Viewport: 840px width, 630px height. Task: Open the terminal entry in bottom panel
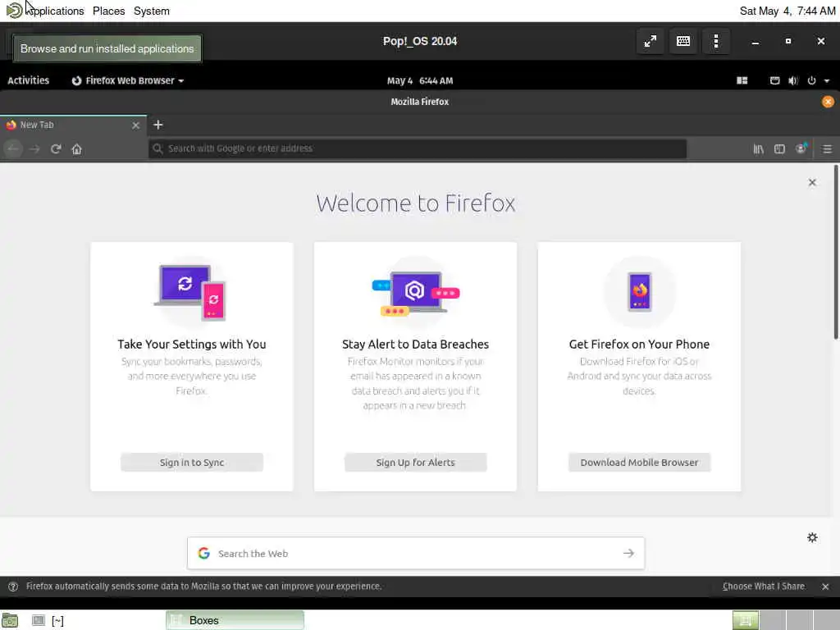click(48, 620)
